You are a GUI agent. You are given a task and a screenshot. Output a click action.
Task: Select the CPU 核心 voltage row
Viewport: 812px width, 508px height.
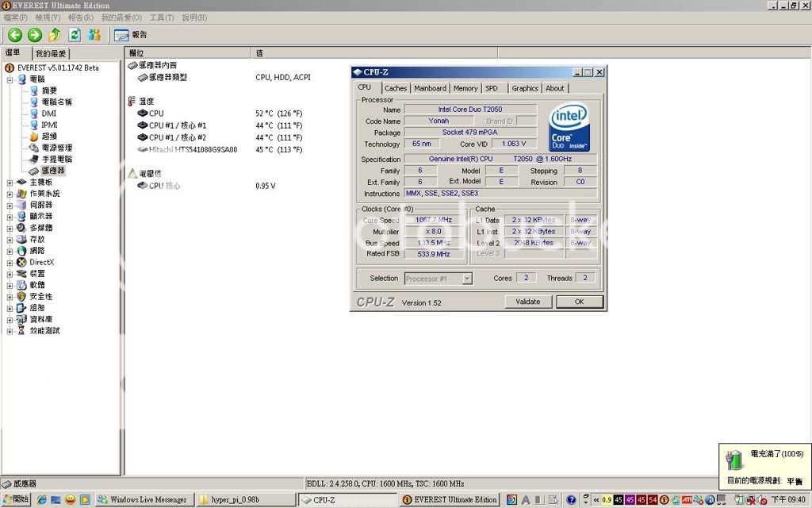point(207,186)
